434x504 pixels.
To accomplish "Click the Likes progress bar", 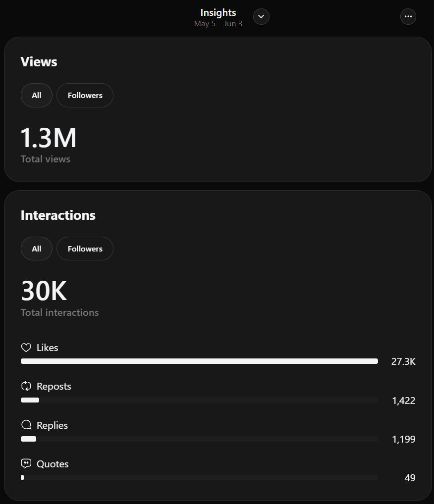I will pos(199,361).
